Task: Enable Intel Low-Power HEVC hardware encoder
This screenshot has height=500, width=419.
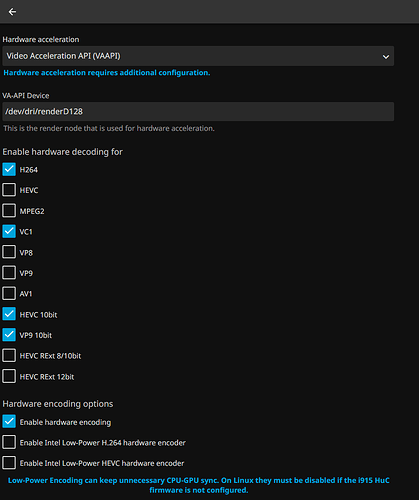Action: (9, 463)
